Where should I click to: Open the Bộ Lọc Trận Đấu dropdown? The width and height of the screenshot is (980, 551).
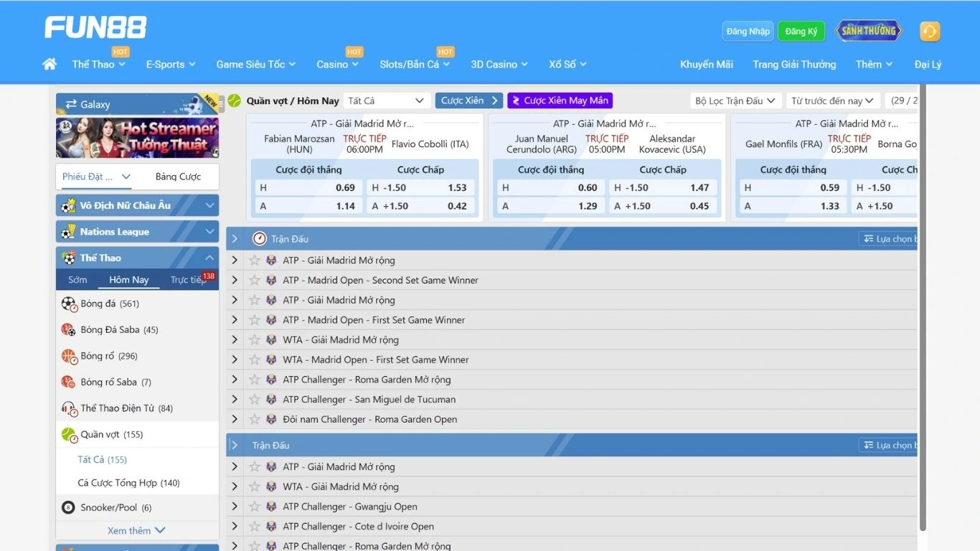coord(735,101)
